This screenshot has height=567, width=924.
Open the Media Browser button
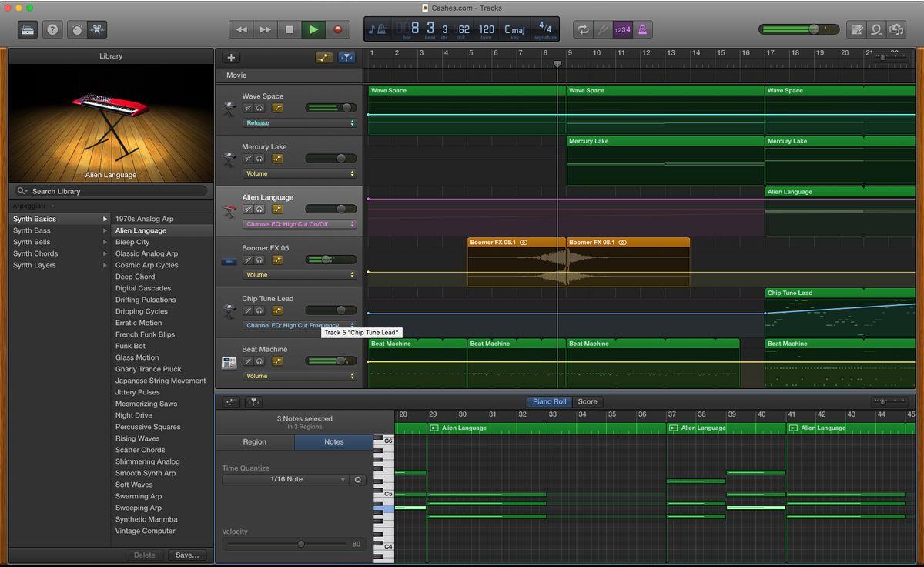click(896, 29)
